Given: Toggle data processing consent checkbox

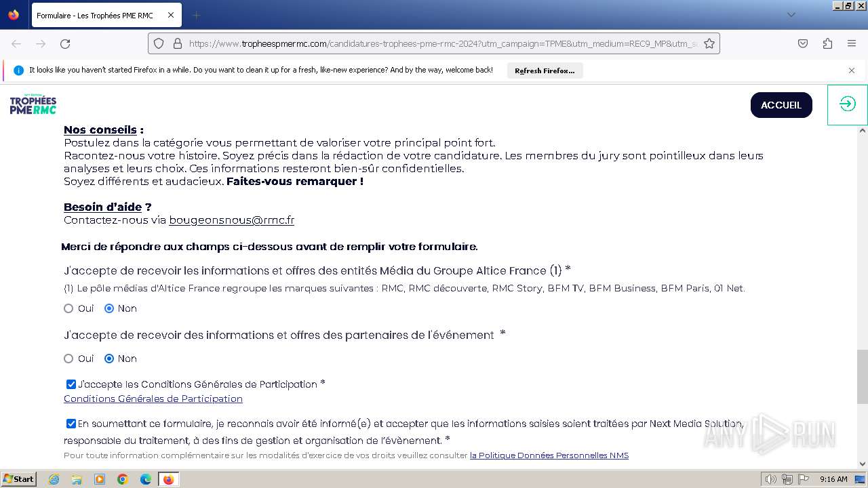Looking at the screenshot, I should coord(71,424).
